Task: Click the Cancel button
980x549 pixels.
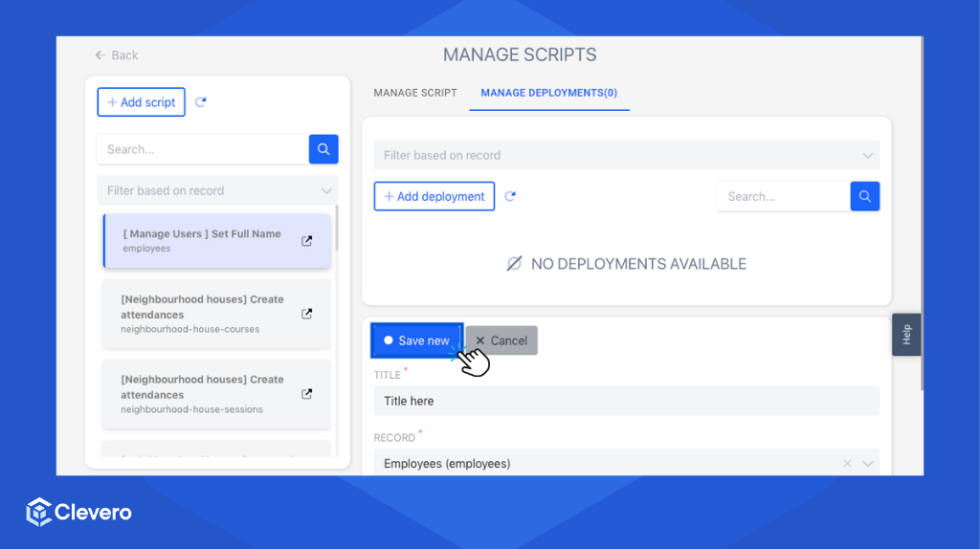Action: pos(501,340)
